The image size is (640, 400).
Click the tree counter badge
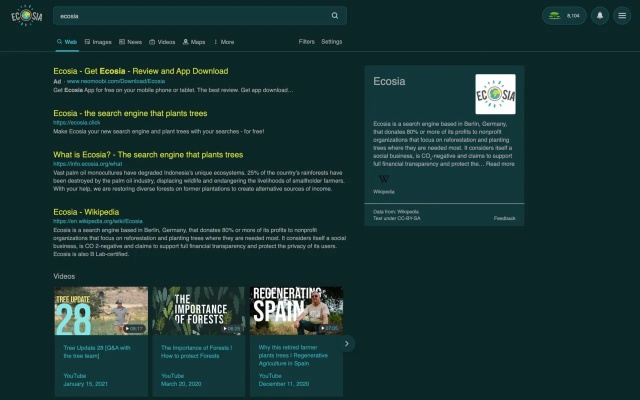coord(565,16)
